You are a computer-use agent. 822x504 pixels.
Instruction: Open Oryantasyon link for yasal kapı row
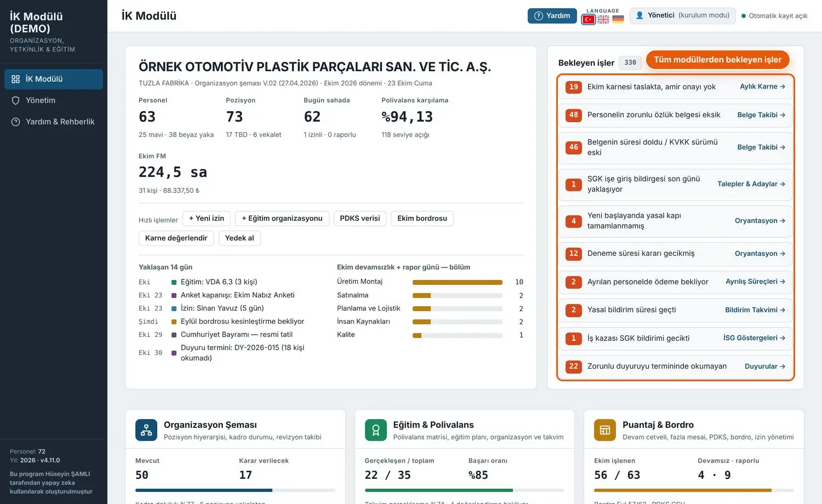(x=760, y=221)
